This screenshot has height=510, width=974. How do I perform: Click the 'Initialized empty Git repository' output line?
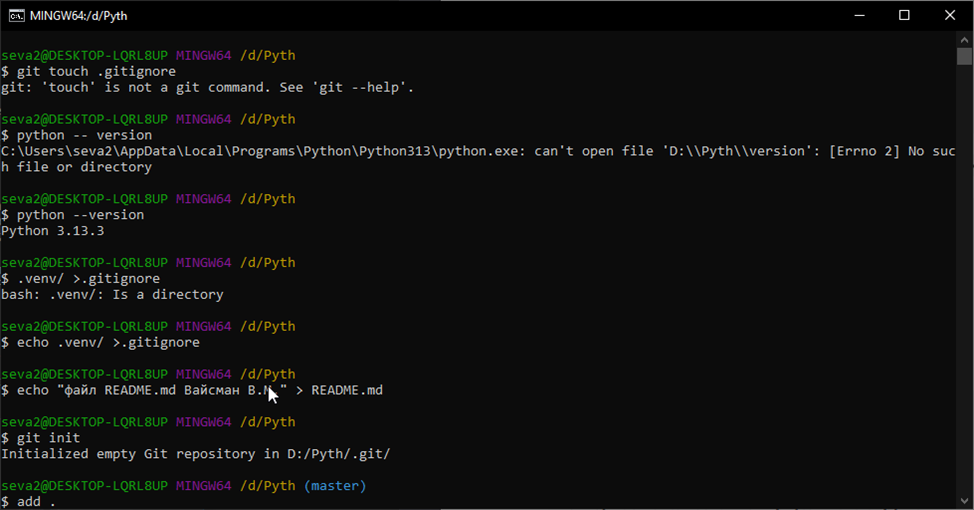[195, 454]
